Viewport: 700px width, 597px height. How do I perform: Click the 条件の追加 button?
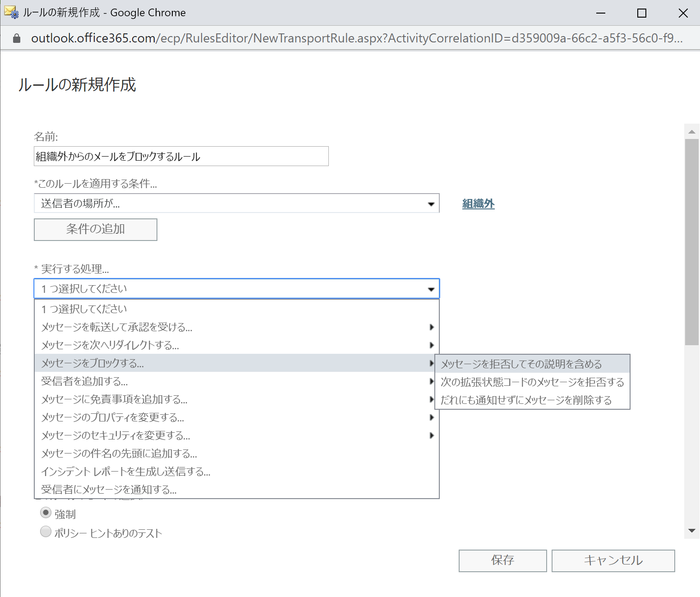point(96,230)
